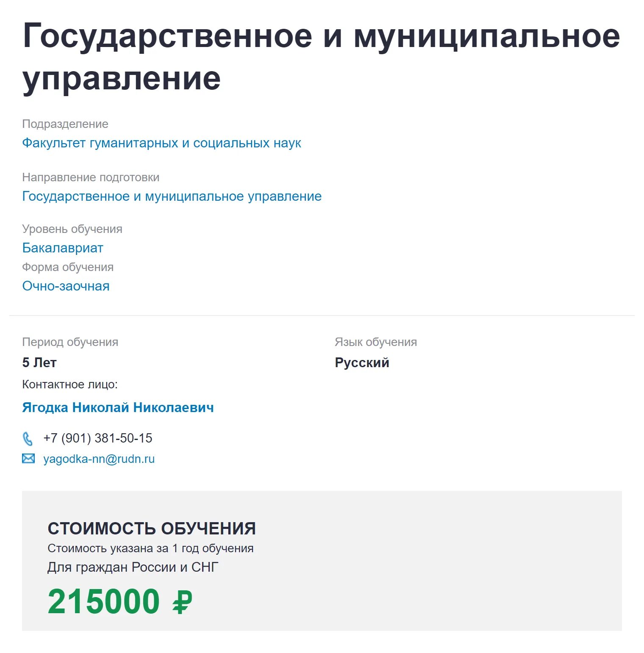This screenshot has width=644, height=653.
Task: Click the Для граждан России и СНГ text
Action: 133,567
